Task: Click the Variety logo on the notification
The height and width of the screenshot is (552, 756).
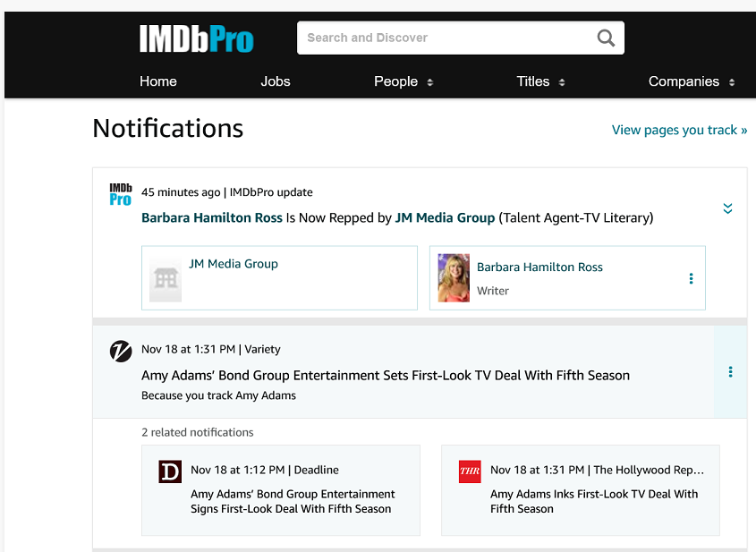Action: (x=120, y=352)
